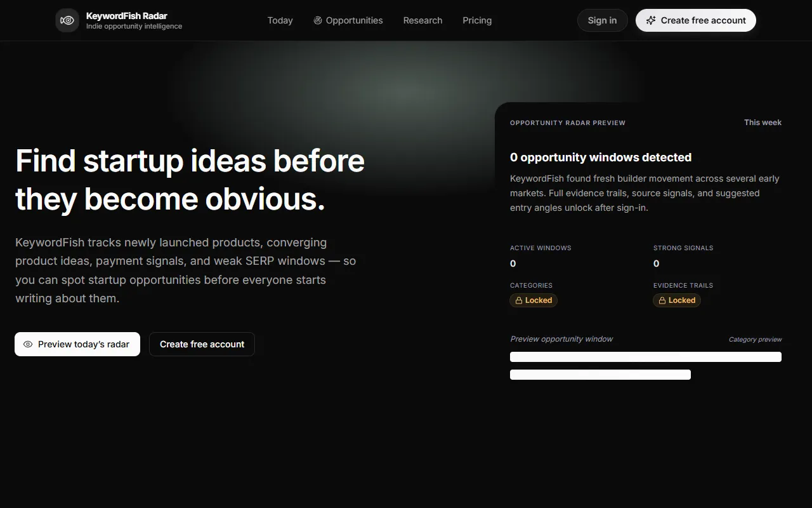This screenshot has width=812, height=508.
Task: Click the lock icon under Categories
Action: (x=519, y=300)
